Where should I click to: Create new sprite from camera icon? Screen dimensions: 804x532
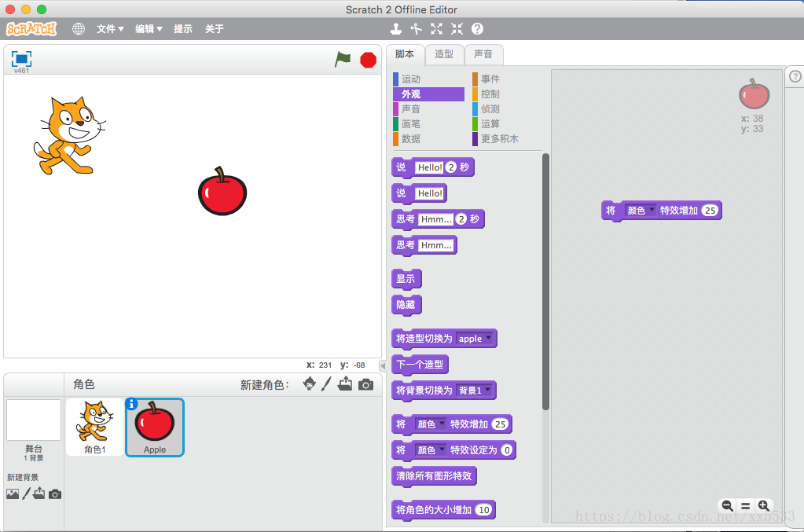[x=365, y=384]
